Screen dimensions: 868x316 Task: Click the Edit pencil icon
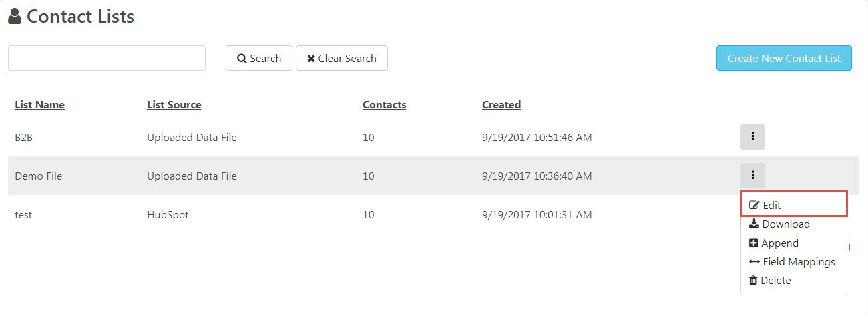(754, 205)
